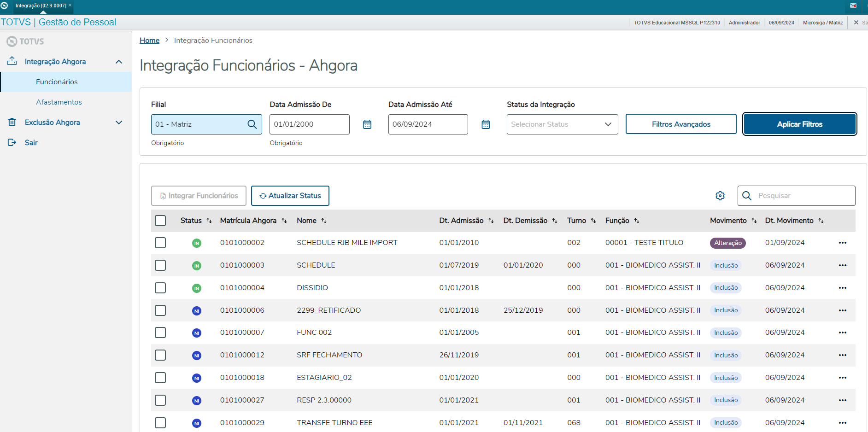
Task: Click the Atualizar Status button
Action: coord(290,196)
